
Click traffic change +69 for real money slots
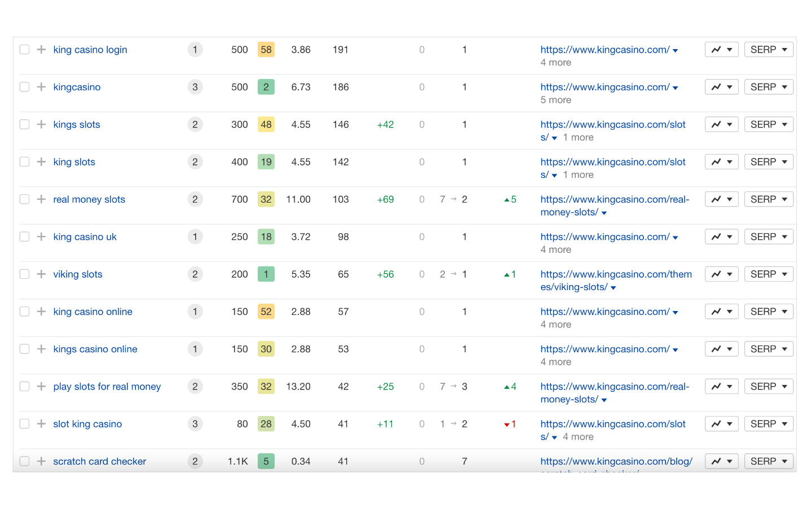tap(385, 199)
